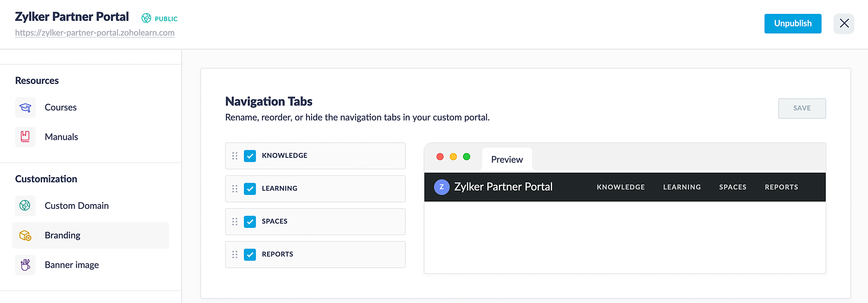This screenshot has width=868, height=303.
Task: Click the green dot in preview window
Action: pos(467,157)
